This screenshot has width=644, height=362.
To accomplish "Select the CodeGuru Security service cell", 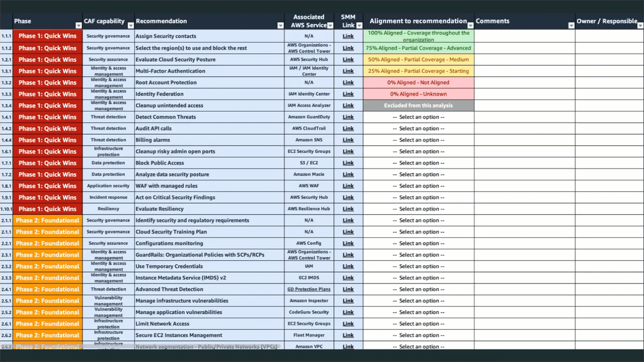I will 309,312.
